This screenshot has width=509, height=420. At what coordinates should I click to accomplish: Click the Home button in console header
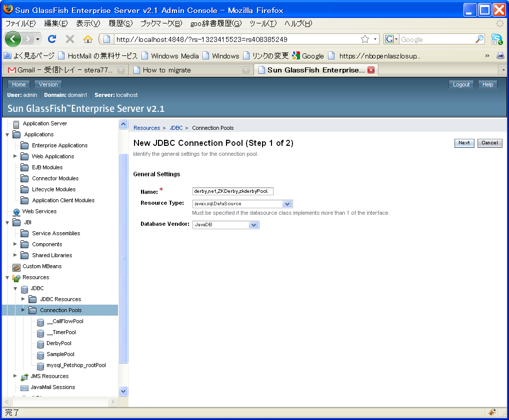click(x=19, y=84)
